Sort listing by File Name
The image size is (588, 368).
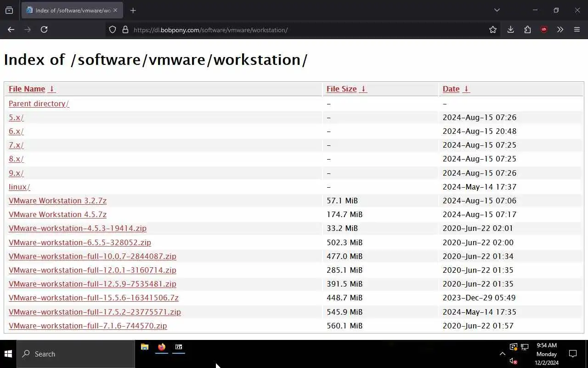coord(27,89)
